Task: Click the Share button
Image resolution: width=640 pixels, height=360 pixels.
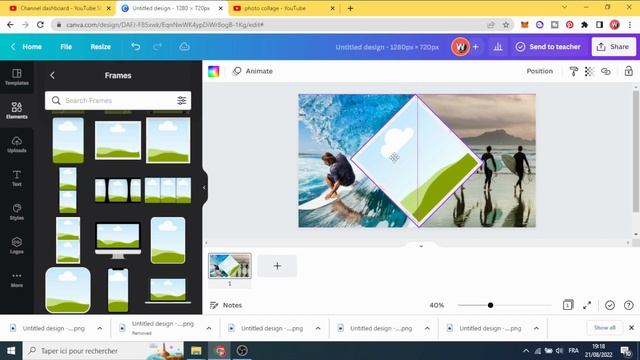Action: [x=613, y=47]
